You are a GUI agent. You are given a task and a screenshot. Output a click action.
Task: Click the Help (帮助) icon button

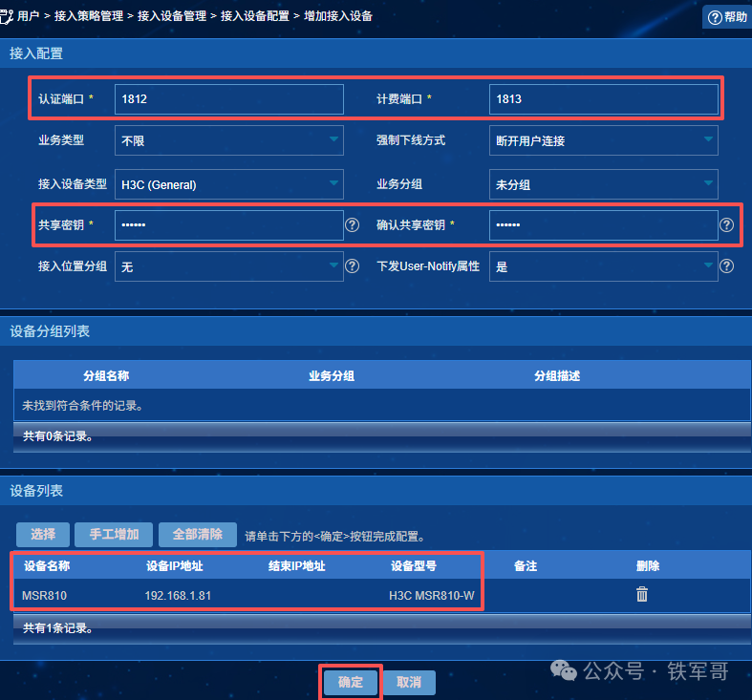[x=726, y=16]
